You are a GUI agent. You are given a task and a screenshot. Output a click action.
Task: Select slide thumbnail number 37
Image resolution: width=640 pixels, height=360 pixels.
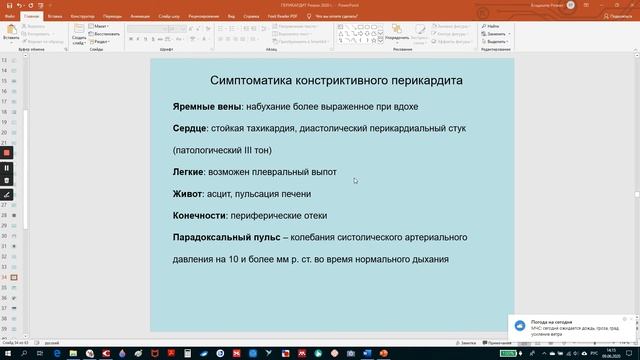pyautogui.click(x=13, y=308)
